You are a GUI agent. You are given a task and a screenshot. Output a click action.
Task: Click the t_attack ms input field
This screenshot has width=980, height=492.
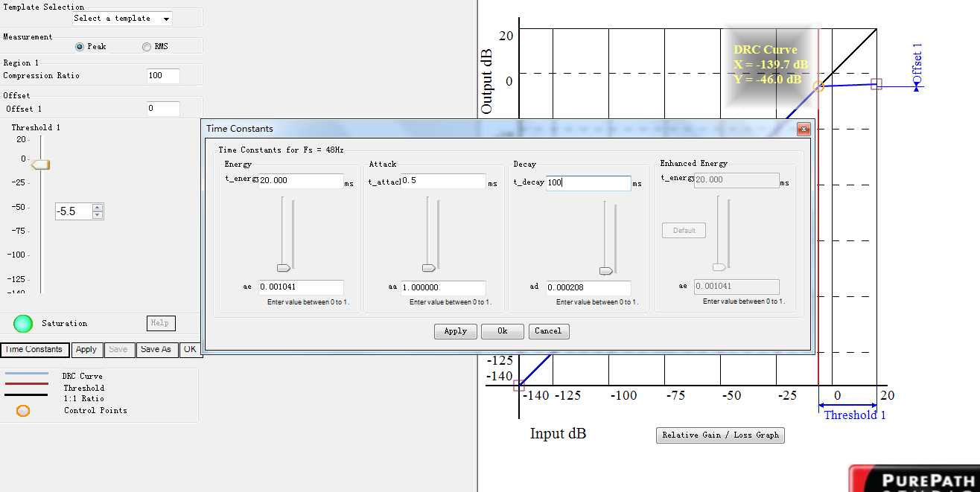tap(443, 181)
